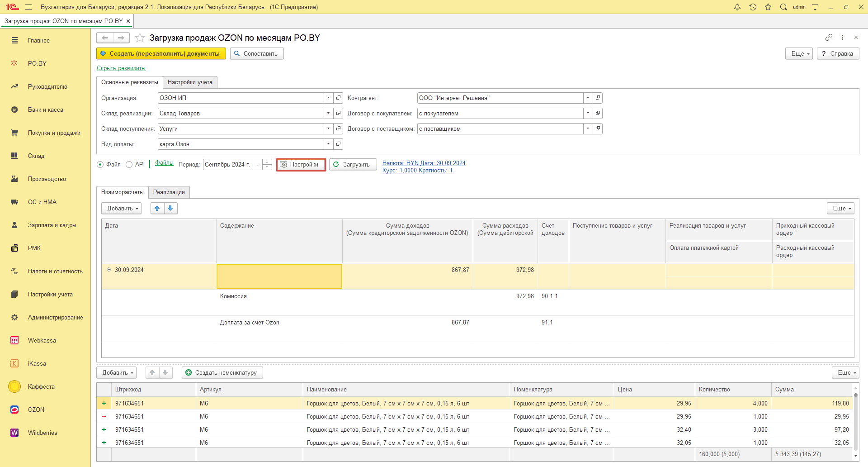Open the top Еще menu near Справка
This screenshot has height=467, width=868.
click(799, 53)
